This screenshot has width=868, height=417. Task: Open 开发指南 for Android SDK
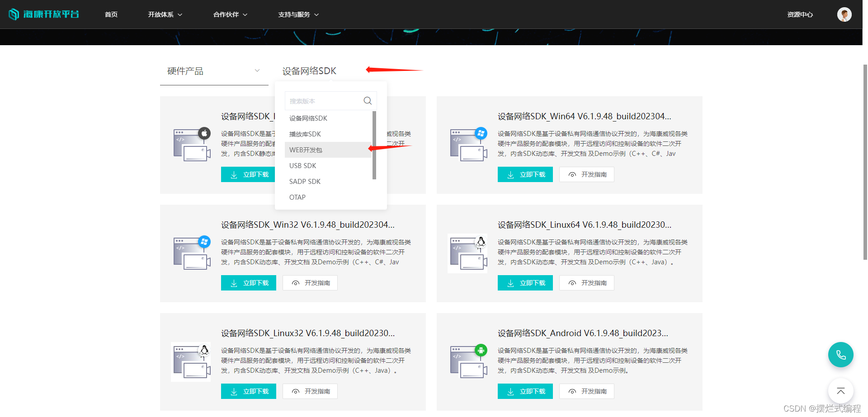pos(587,391)
